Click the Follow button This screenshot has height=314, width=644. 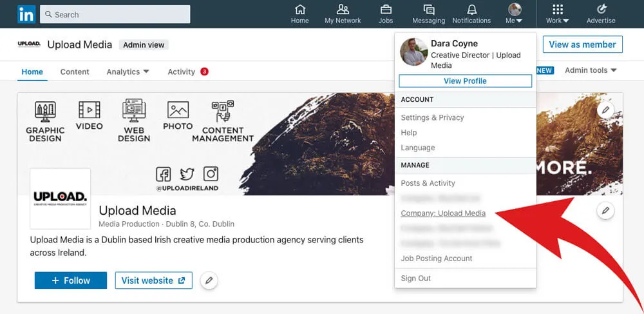(x=71, y=280)
